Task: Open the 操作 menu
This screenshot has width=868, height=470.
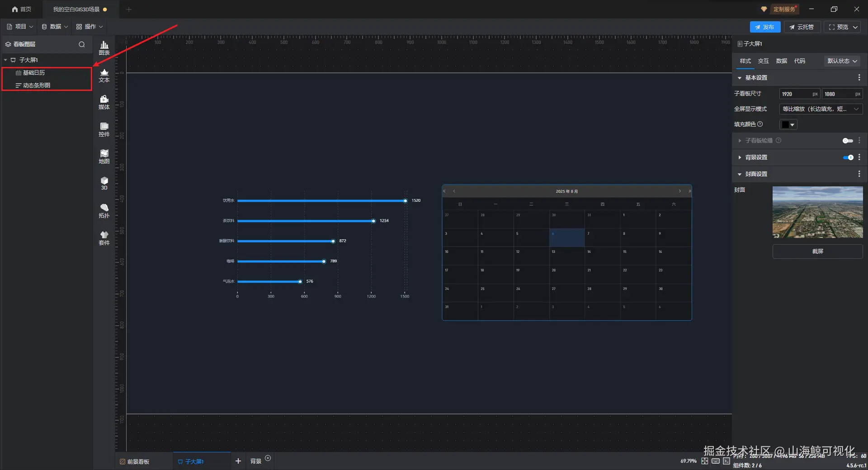Action: tap(90, 27)
